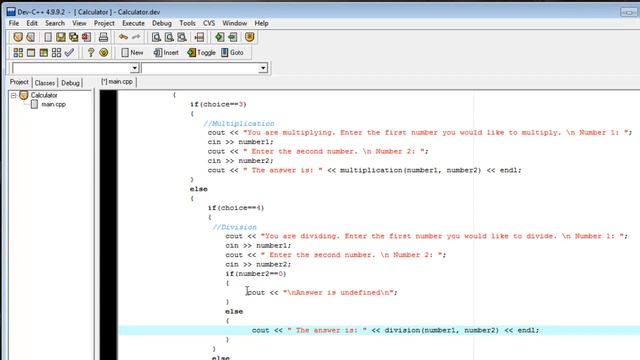Open the File menu
640x360 pixels.
tap(14, 23)
